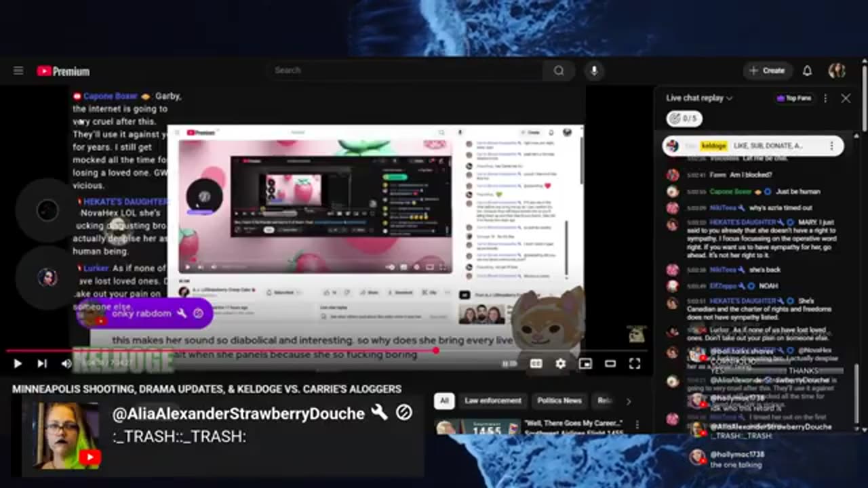Skip to the next video
868x488 pixels.
(x=42, y=364)
